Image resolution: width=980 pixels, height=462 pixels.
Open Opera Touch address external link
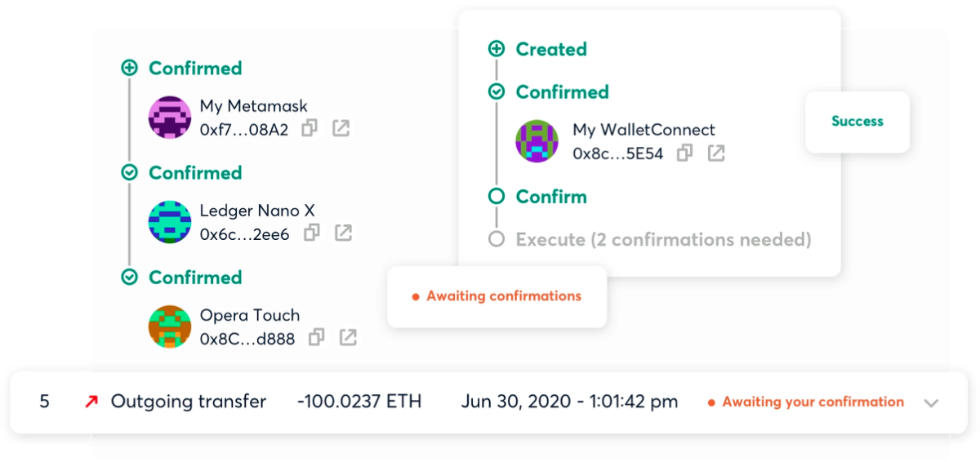(x=348, y=338)
